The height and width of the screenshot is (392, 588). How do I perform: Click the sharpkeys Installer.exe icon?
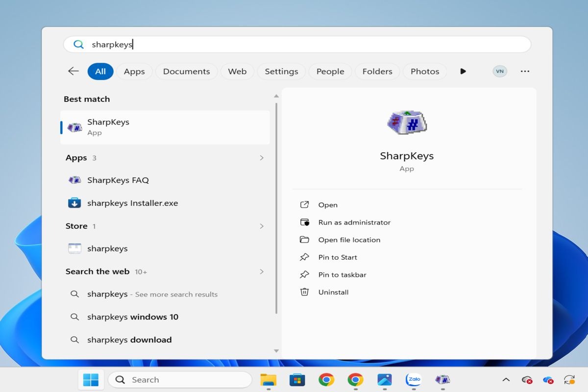pyautogui.click(x=74, y=203)
